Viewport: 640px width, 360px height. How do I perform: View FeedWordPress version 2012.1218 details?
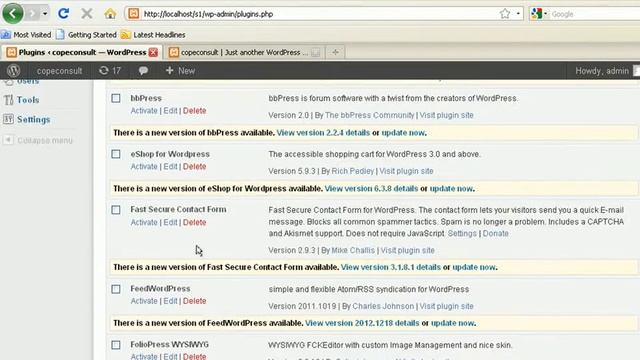pos(362,323)
